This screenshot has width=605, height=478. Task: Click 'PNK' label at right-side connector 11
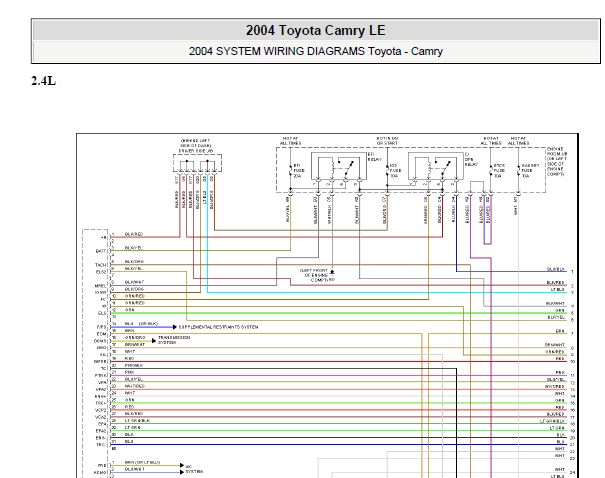pos(560,373)
